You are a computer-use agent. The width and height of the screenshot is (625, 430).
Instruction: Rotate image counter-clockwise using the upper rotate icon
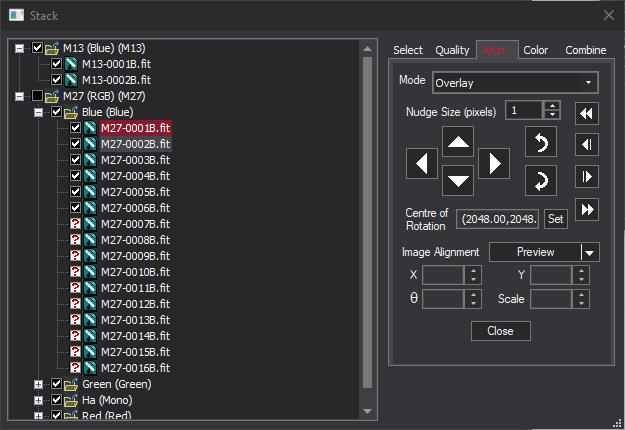(x=540, y=144)
